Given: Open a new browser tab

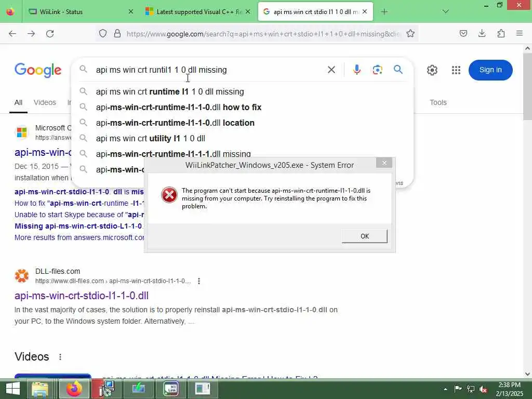Looking at the screenshot, I should [x=384, y=12].
